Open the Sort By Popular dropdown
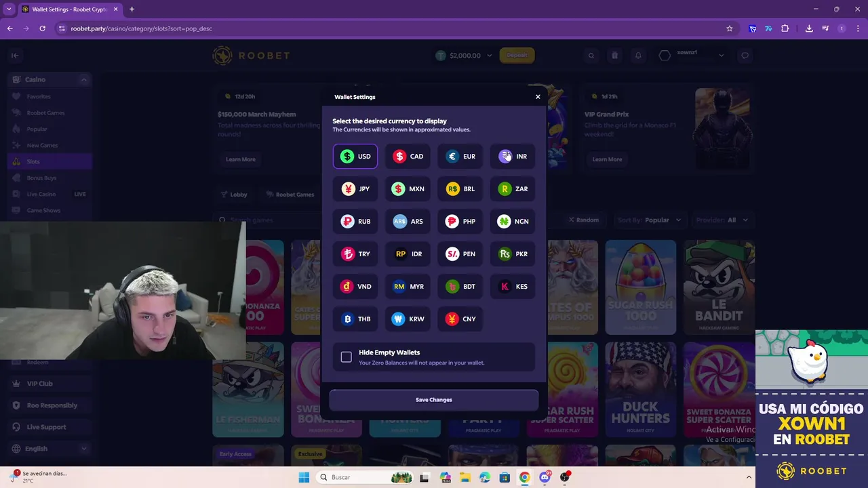Image resolution: width=868 pixels, height=488 pixels. click(x=649, y=220)
